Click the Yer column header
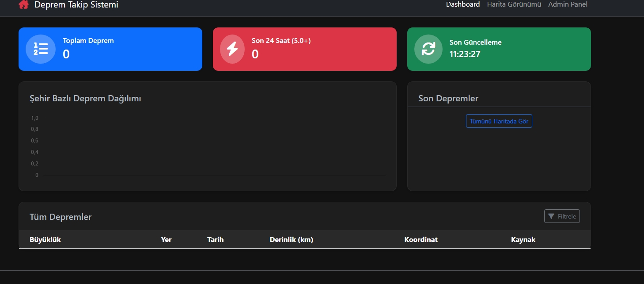 pos(167,239)
